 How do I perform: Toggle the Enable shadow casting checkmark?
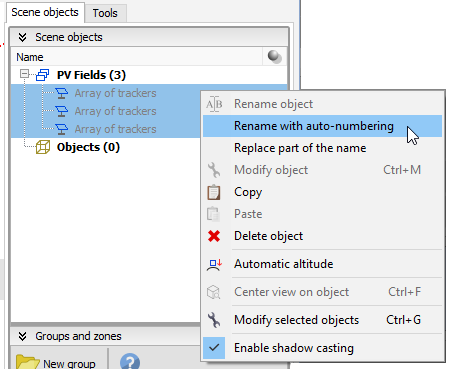214,348
